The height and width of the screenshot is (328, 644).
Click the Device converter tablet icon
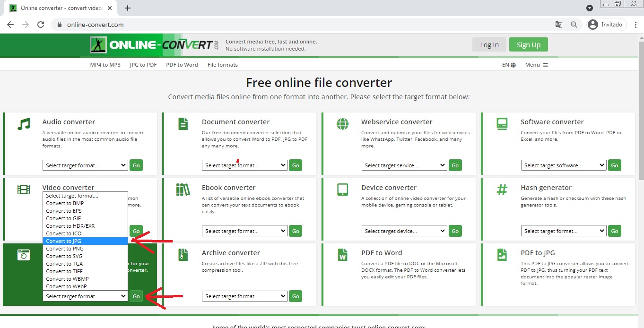coord(342,190)
